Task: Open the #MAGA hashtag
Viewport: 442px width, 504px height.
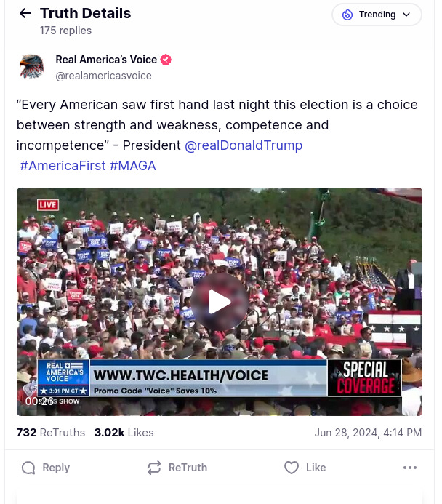Action: [132, 166]
